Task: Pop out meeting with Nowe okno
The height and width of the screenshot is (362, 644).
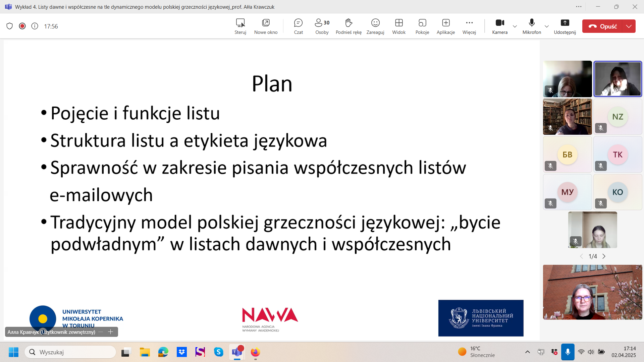Action: click(x=266, y=26)
